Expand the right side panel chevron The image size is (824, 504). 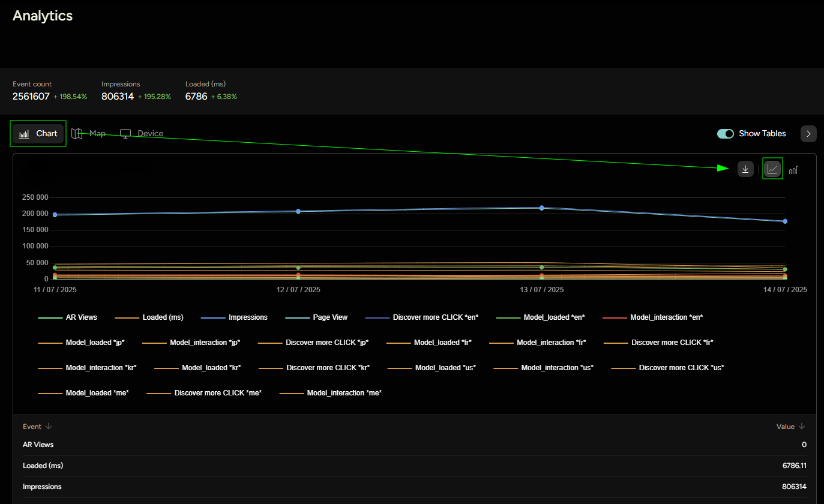808,134
